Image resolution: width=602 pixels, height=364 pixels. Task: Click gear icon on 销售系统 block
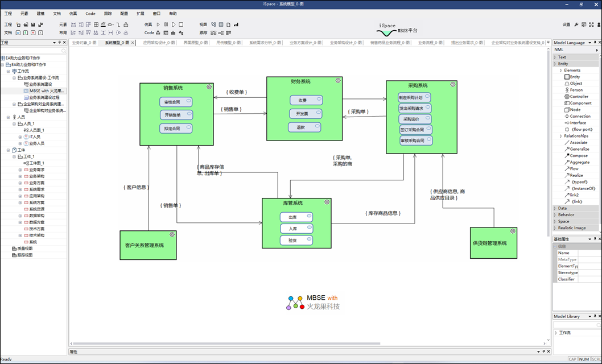point(209,86)
